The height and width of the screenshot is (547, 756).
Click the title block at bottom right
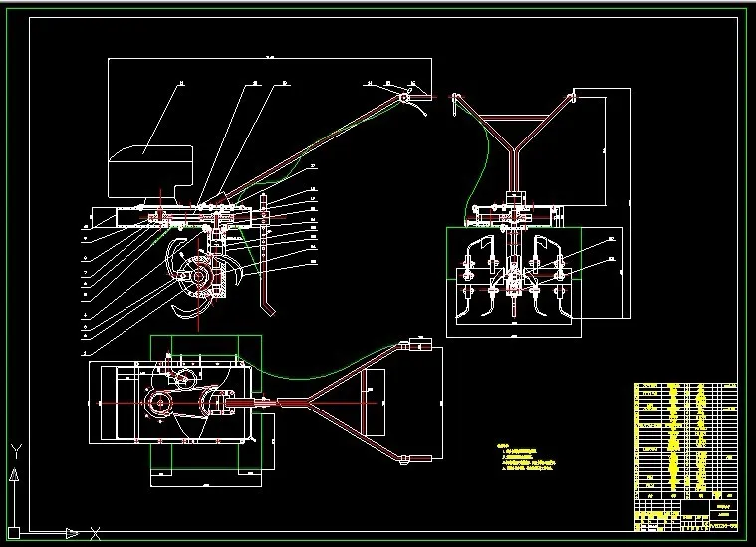pyautogui.click(x=685, y=516)
